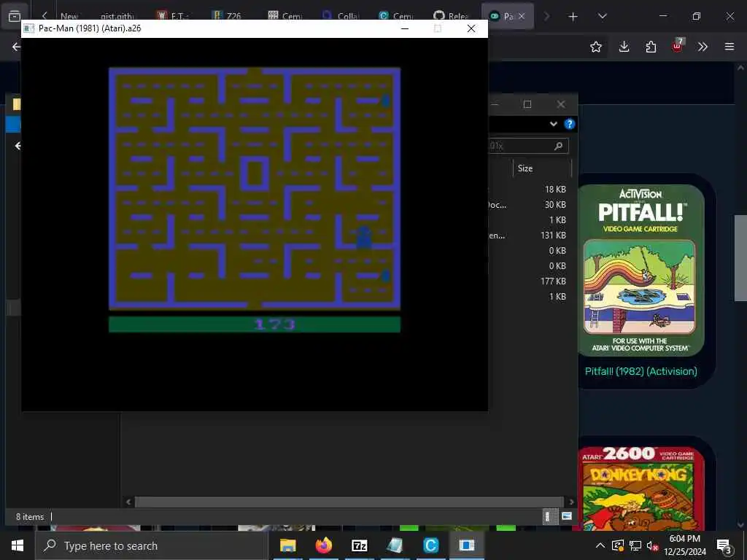Open File Explorer from the taskbar
The height and width of the screenshot is (560, 747).
(x=287, y=545)
